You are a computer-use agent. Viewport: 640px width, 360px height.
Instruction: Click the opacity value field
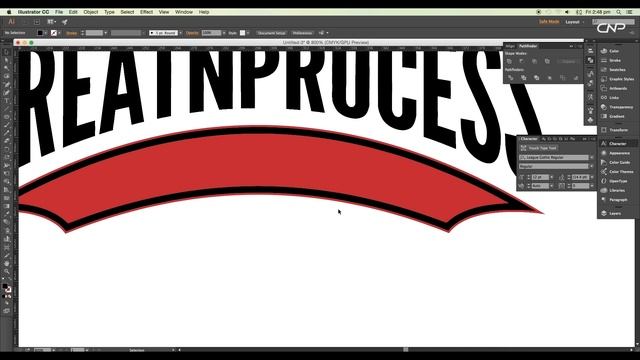click(x=211, y=33)
